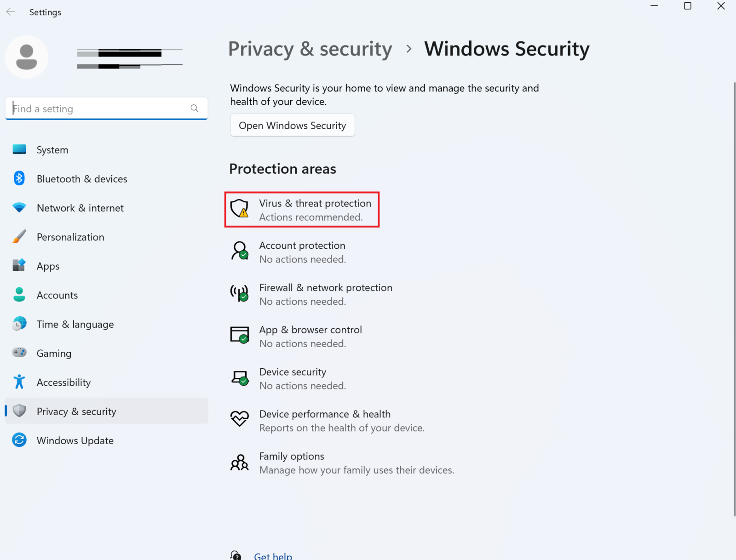
Task: Select the Gaming section
Action: point(54,353)
